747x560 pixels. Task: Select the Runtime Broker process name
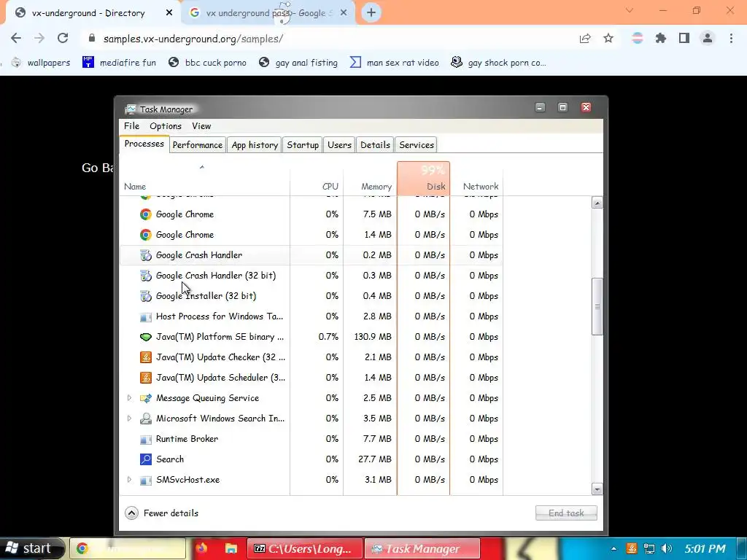[187, 438]
